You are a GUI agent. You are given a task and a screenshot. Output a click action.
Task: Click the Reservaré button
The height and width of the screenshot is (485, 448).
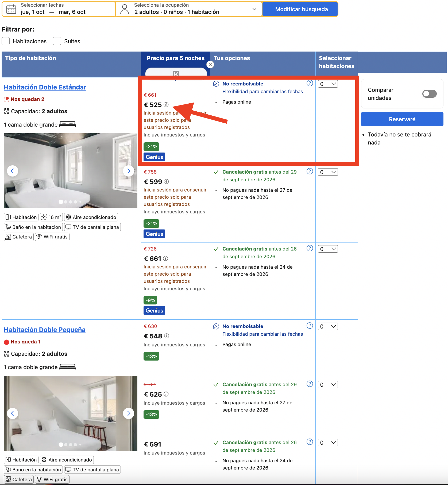pos(402,119)
